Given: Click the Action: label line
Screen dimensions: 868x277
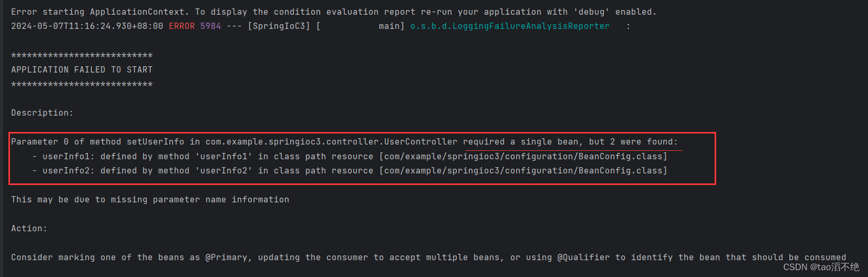Looking at the screenshot, I should tap(29, 228).
